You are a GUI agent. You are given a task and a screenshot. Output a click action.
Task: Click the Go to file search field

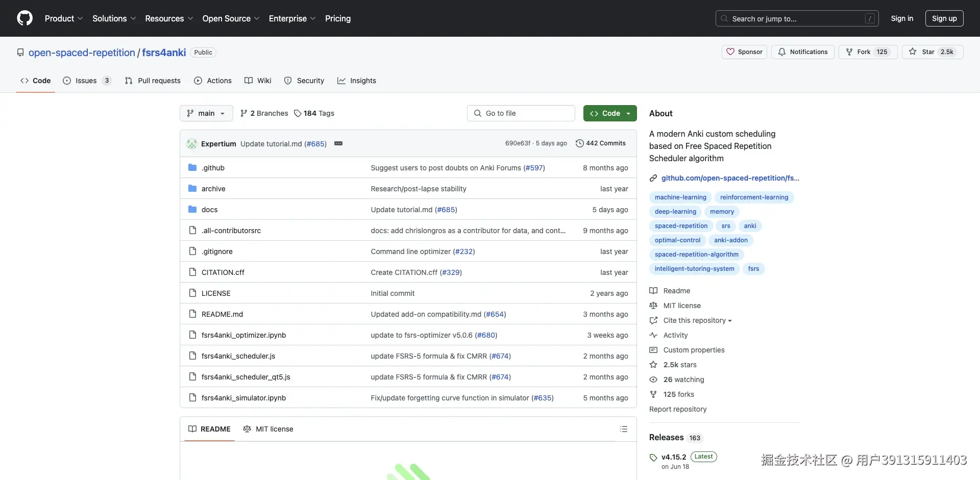pyautogui.click(x=521, y=113)
